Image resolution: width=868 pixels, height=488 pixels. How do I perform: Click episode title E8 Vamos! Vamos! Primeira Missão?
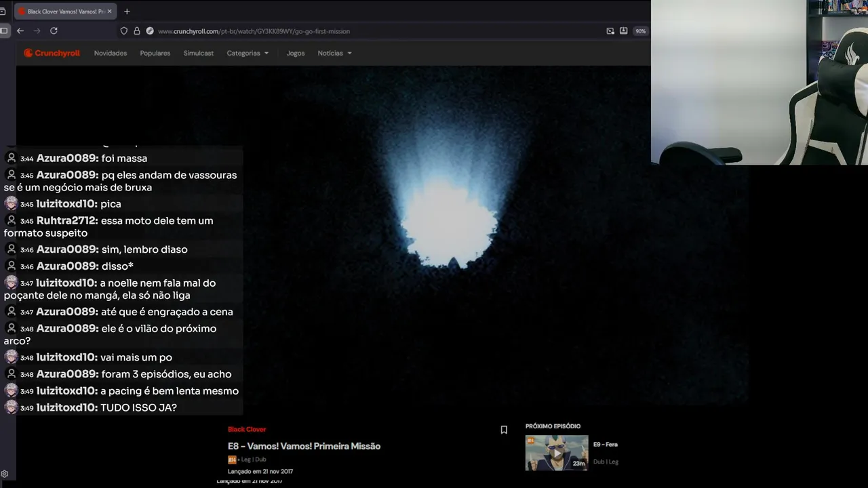click(x=304, y=446)
